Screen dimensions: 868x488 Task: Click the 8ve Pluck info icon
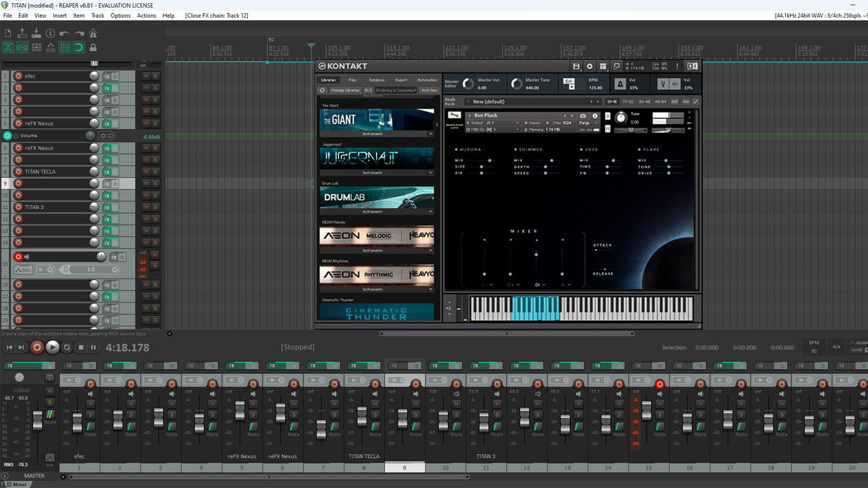click(x=595, y=116)
